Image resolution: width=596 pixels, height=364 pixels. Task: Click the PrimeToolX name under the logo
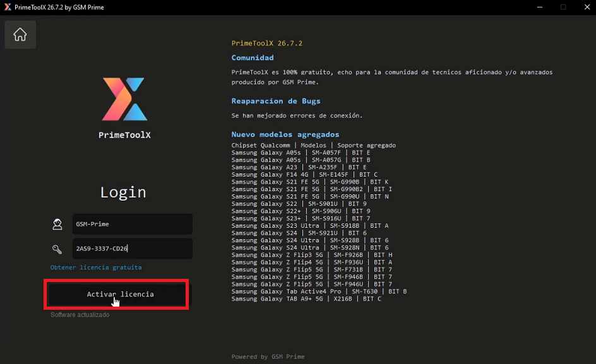tap(124, 135)
